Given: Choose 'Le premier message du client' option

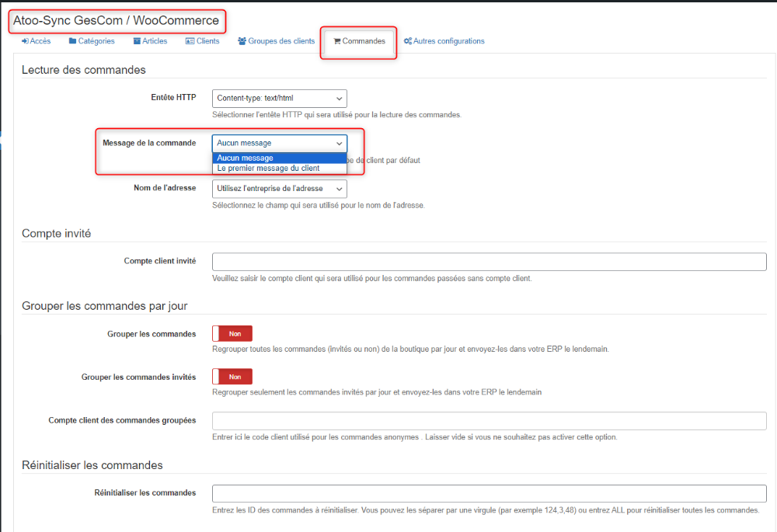Looking at the screenshot, I should [280, 169].
